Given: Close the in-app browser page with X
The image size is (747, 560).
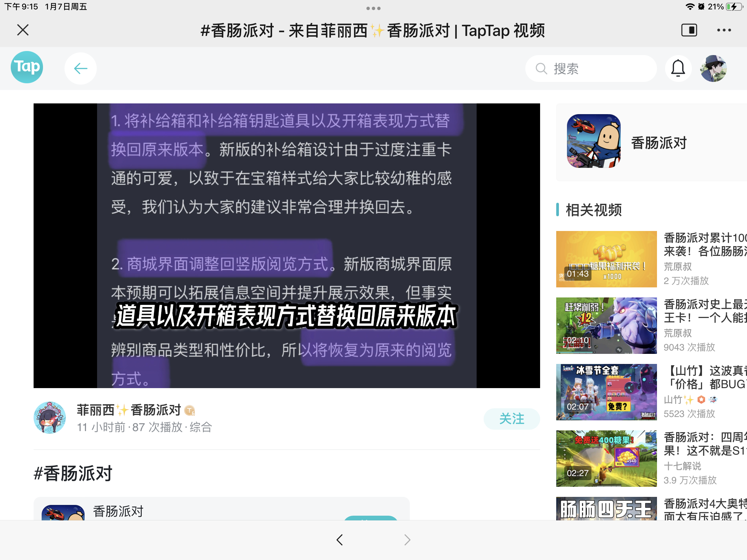Looking at the screenshot, I should (x=23, y=30).
